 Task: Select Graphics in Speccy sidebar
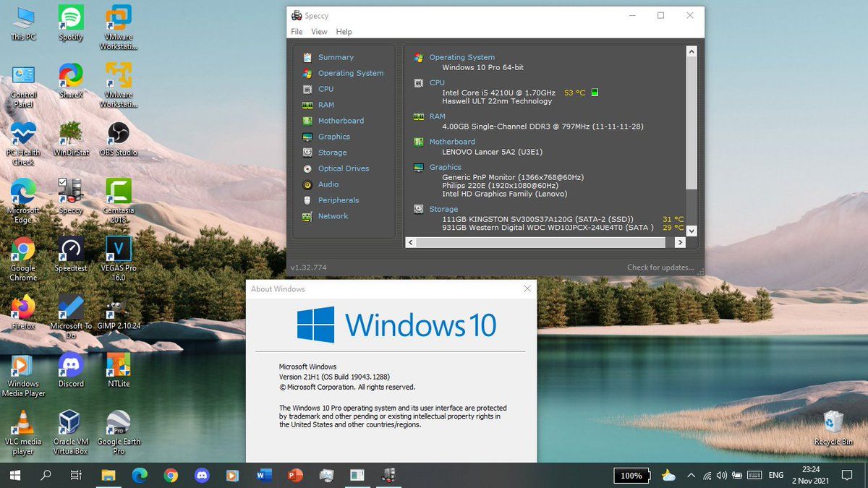click(333, 137)
